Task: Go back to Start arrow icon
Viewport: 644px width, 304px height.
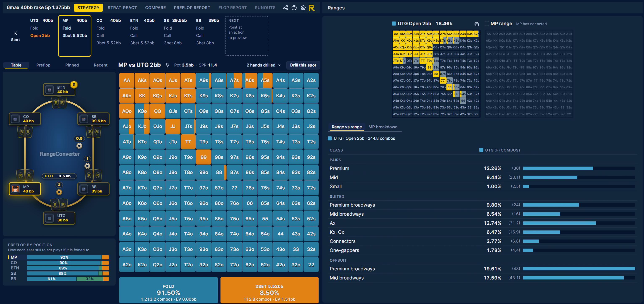Action: [x=15, y=33]
